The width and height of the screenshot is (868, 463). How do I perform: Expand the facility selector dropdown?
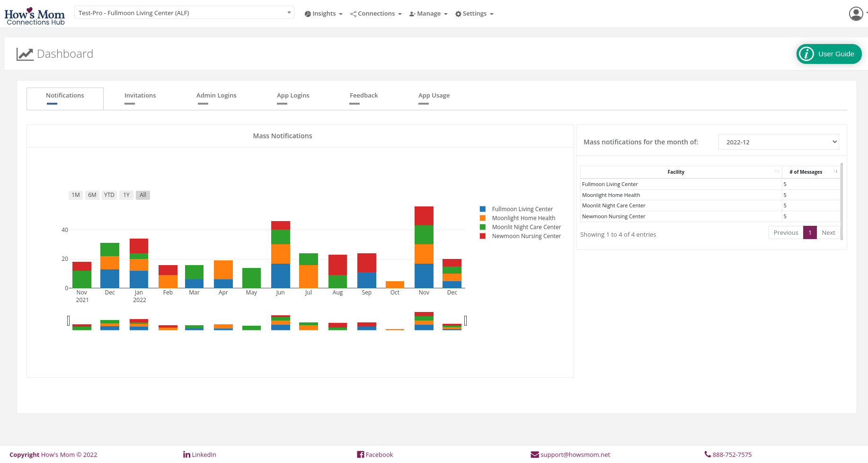point(184,13)
